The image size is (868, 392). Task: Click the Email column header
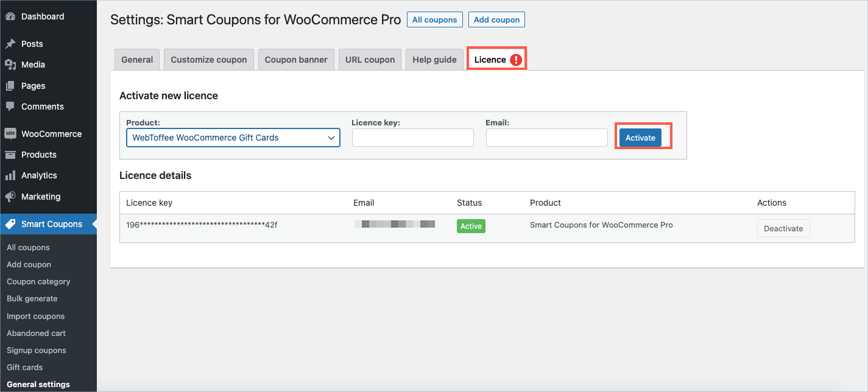click(x=364, y=203)
